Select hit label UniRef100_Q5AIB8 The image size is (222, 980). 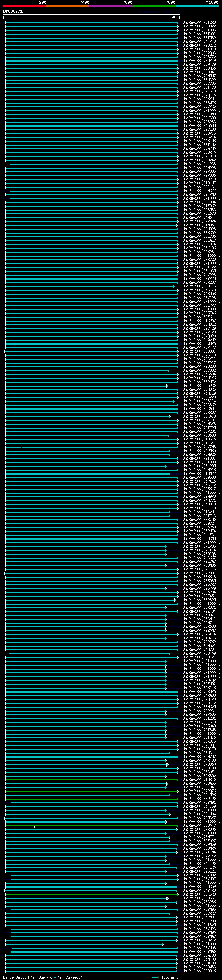pos(199,955)
